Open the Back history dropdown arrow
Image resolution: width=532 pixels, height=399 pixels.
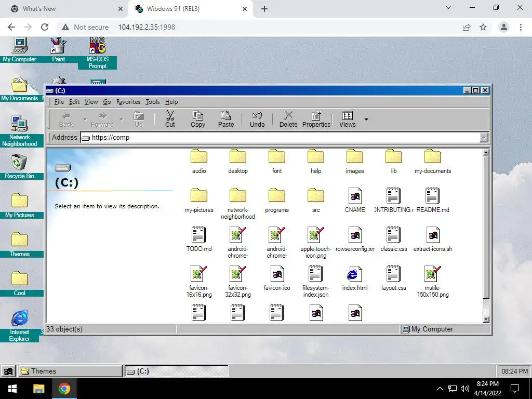(85, 119)
